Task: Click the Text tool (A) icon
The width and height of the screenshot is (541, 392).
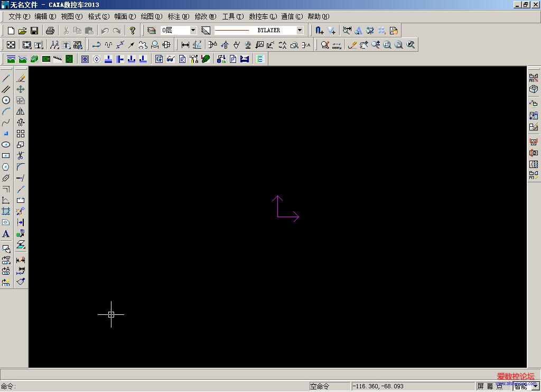Action: coord(6,234)
